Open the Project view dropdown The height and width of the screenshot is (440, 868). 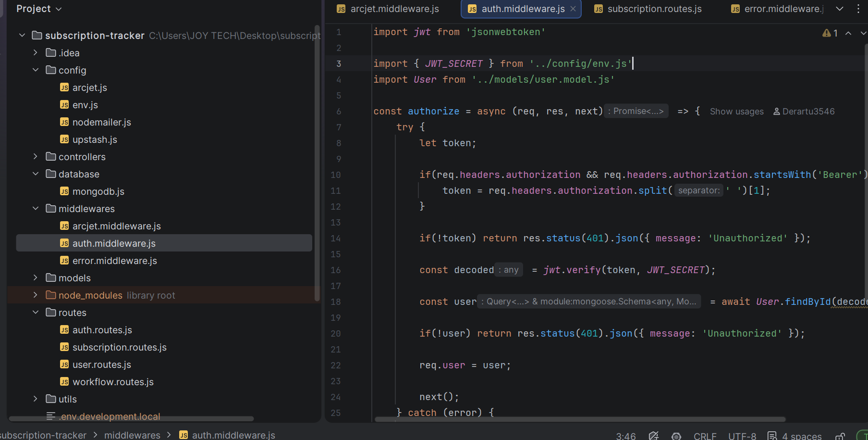tap(39, 9)
